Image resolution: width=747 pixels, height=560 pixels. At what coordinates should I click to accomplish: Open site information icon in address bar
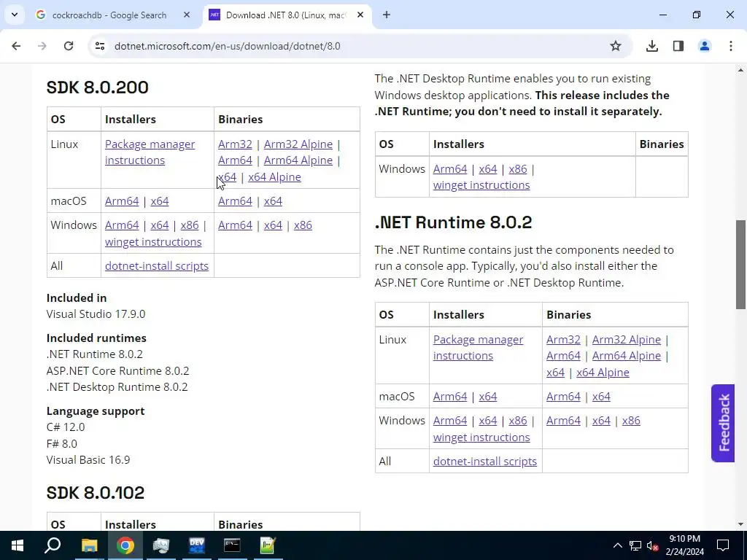click(99, 46)
